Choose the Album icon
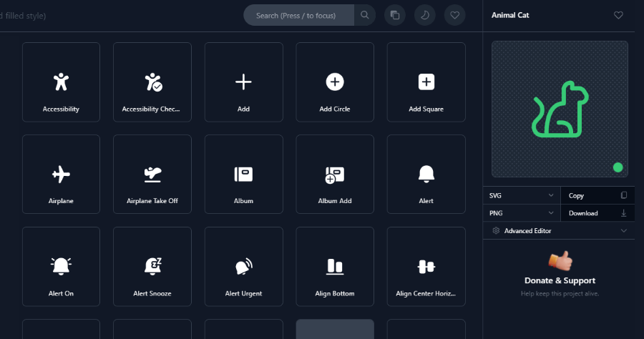Screen dimensions: 644x339 (243, 174)
